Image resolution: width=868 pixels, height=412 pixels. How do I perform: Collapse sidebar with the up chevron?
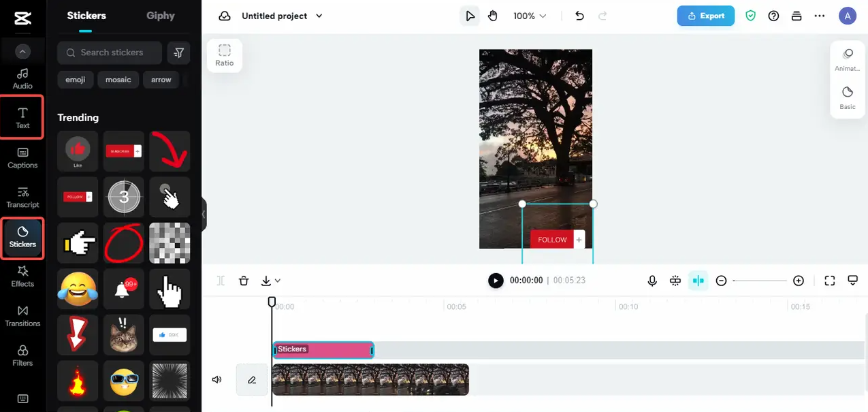click(22, 51)
